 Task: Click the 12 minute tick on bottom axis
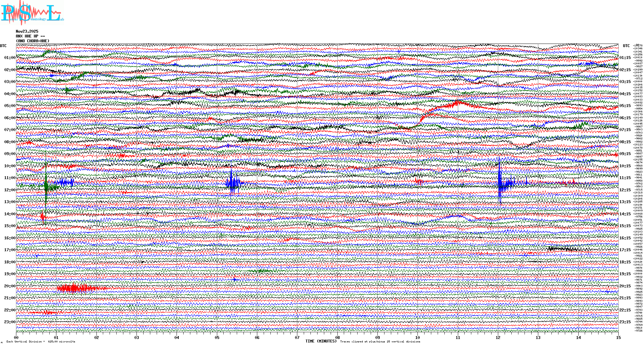pyautogui.click(x=498, y=337)
